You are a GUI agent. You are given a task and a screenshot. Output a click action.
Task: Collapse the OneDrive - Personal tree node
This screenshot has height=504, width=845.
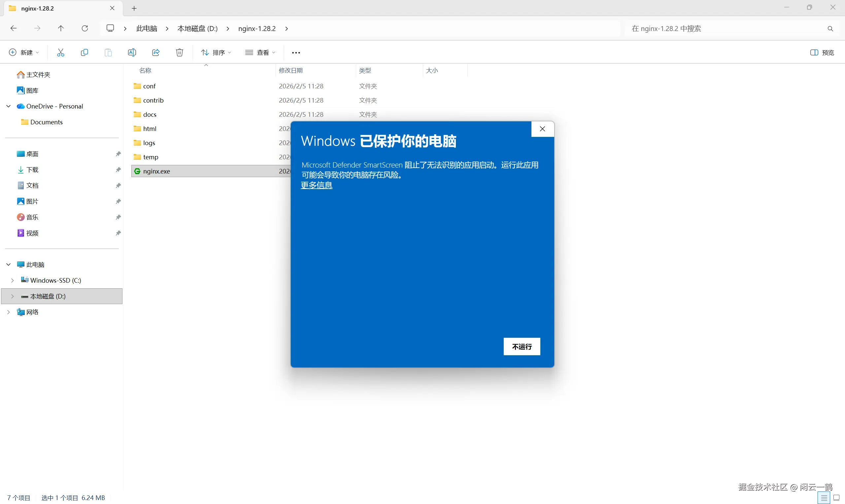click(9, 106)
